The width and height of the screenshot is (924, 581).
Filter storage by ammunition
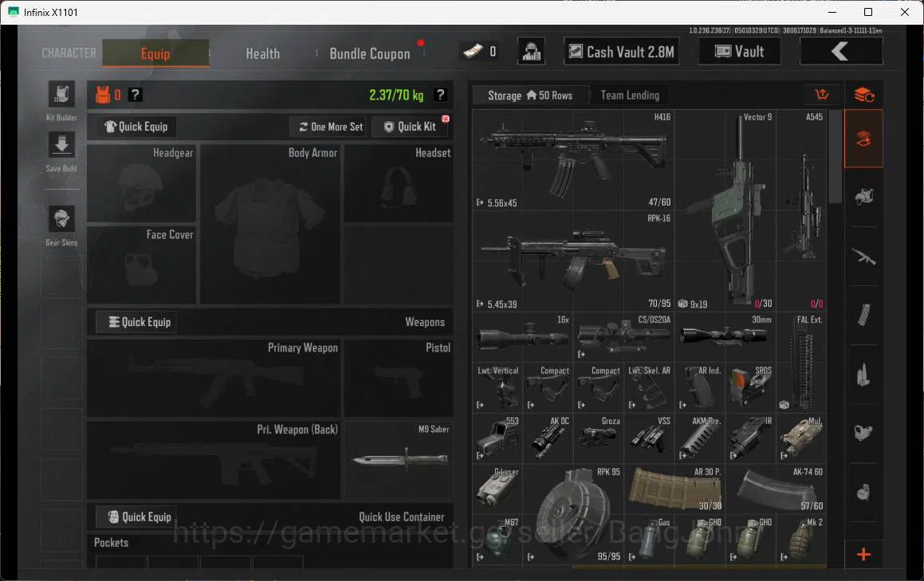tap(864, 374)
